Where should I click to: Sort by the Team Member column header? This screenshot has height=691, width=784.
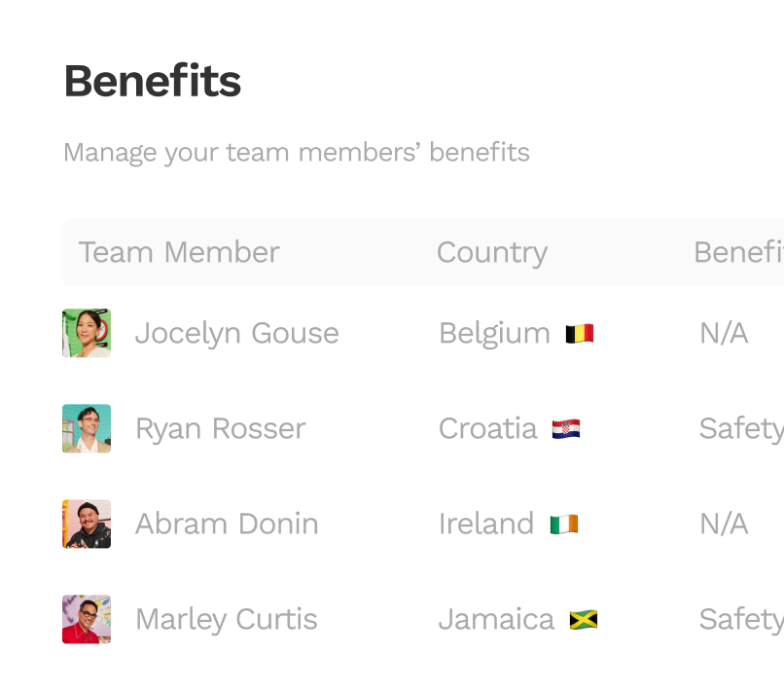179,252
